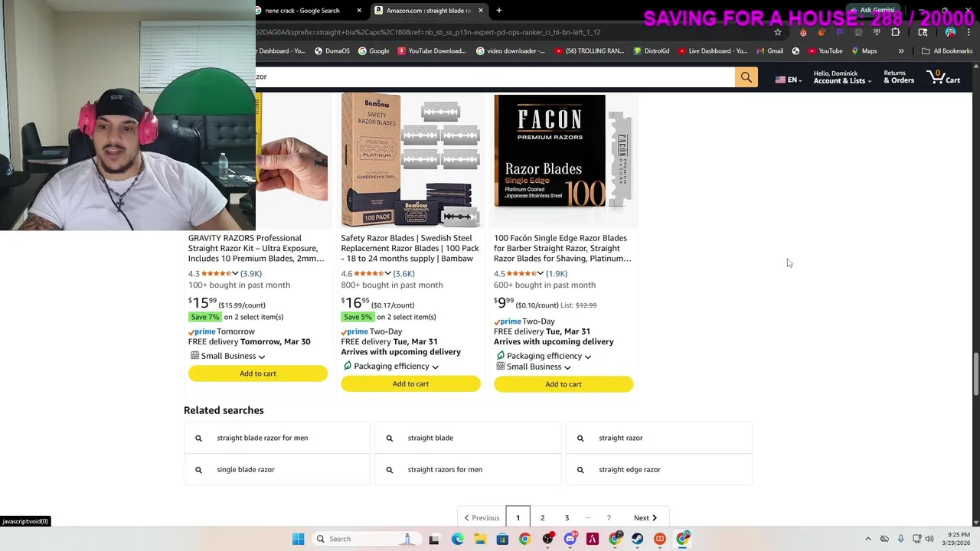The image size is (980, 551).
Task: Open the video downloader bookmark
Action: click(x=510, y=51)
